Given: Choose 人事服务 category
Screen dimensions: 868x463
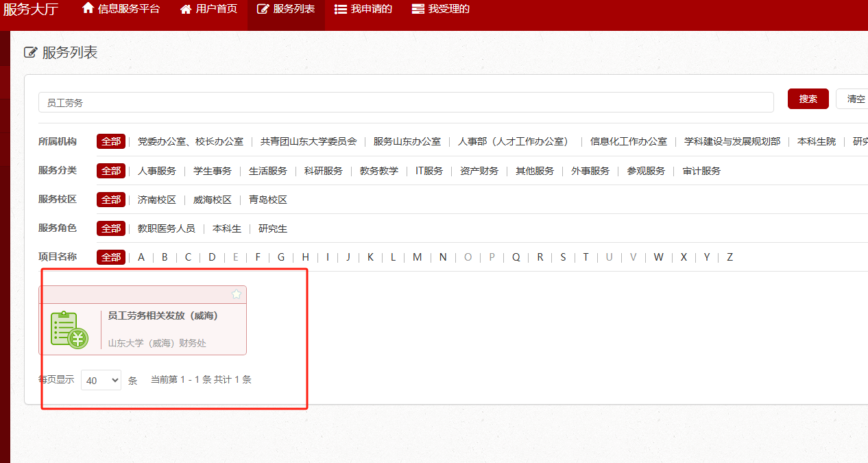Looking at the screenshot, I should click(x=157, y=171).
